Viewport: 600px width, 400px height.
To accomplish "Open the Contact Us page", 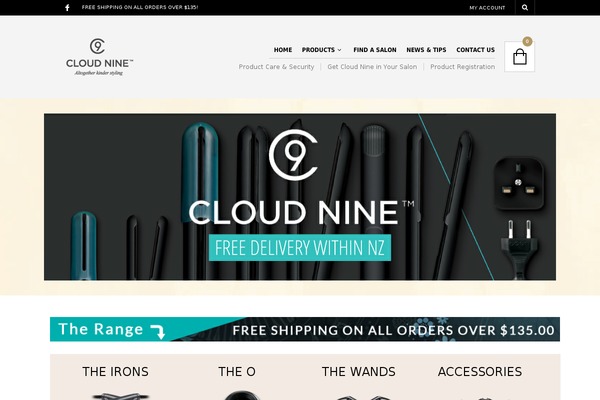I will point(475,50).
